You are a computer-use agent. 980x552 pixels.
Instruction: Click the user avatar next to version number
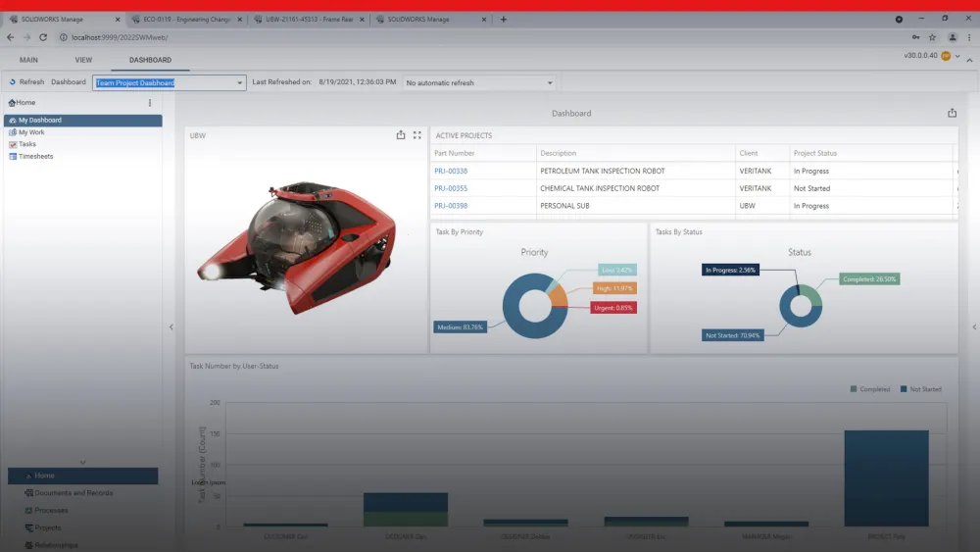click(946, 56)
